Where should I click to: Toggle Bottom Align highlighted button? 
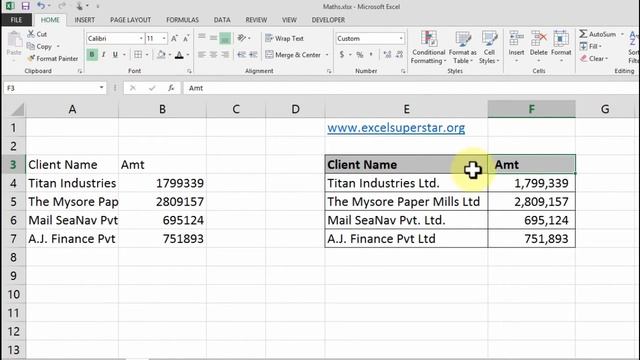[x=225, y=38]
